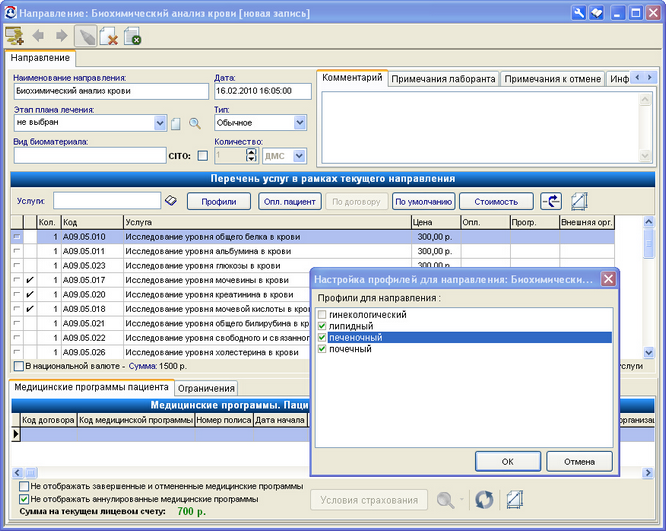The width and height of the screenshot is (666, 531).
Task: Click the arrow return icon button after Стоимость
Action: click(x=551, y=201)
